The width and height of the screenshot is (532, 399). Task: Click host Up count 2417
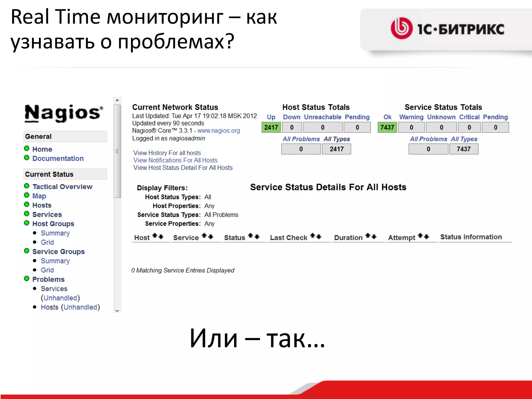(x=271, y=128)
